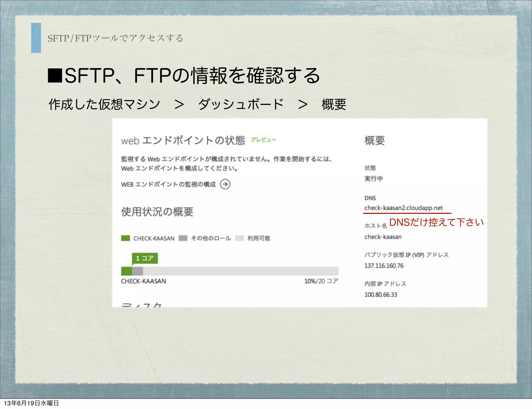Click the ホスト名 field label
This screenshot has height=409, width=532.
pos(376,226)
